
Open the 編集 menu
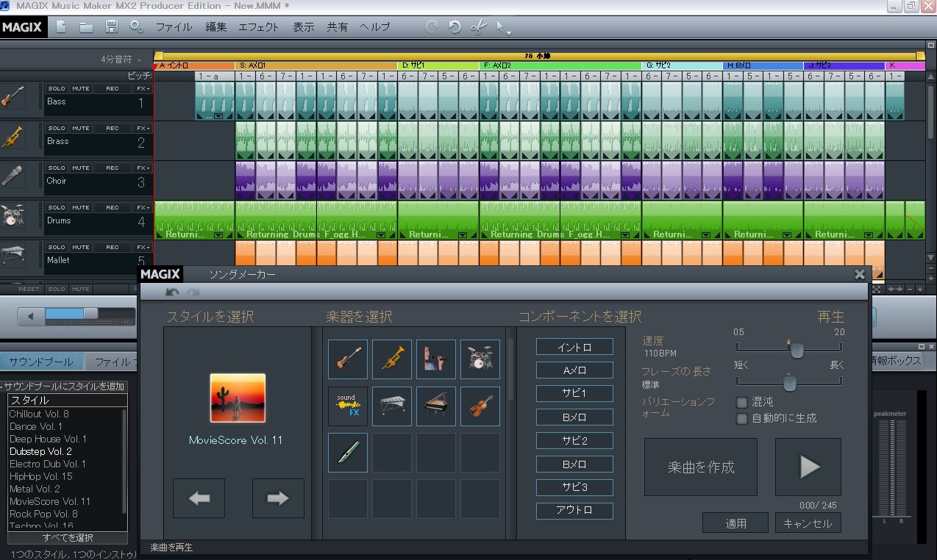216,27
